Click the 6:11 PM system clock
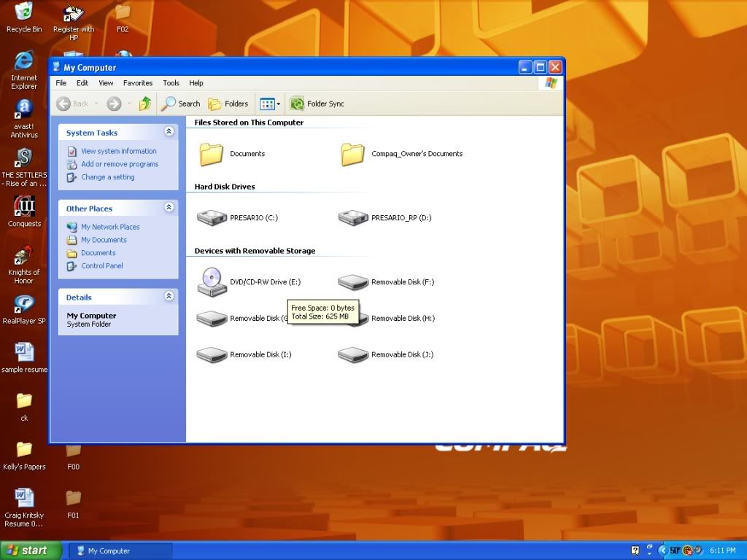Image resolution: width=747 pixels, height=560 pixels. pyautogui.click(x=723, y=551)
